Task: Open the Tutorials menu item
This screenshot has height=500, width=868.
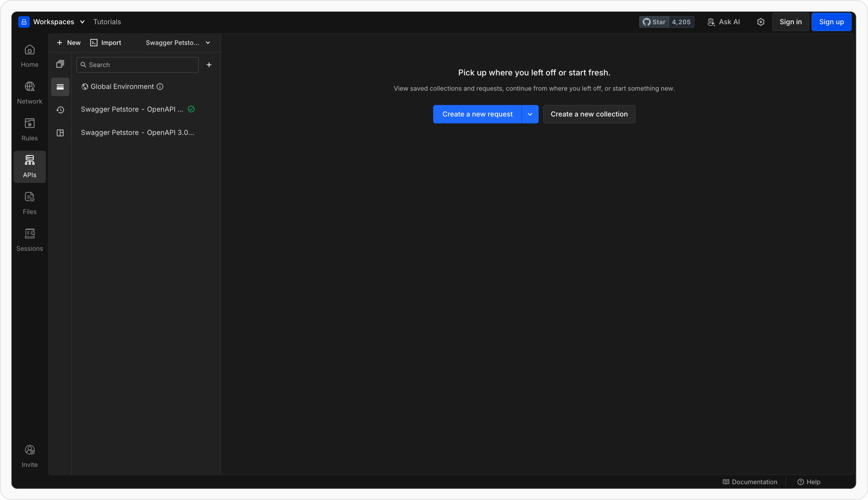Action: pyautogui.click(x=107, y=22)
